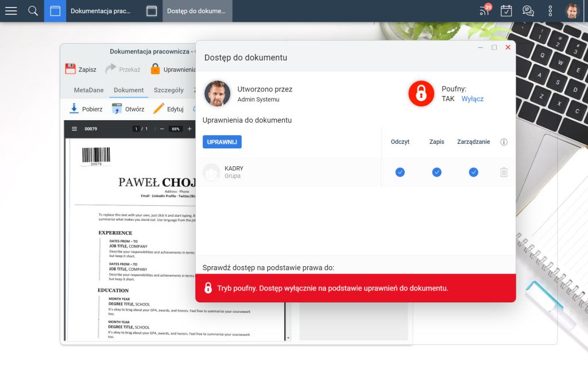This screenshot has width=588, height=368.
Task: Click the 88% zoom level field
Action: (x=176, y=129)
